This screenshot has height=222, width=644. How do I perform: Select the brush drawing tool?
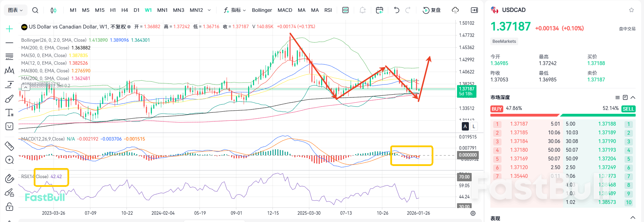click(x=9, y=99)
